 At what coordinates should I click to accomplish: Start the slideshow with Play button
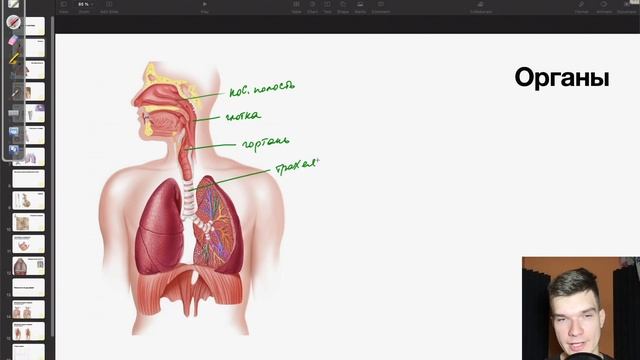(204, 6)
